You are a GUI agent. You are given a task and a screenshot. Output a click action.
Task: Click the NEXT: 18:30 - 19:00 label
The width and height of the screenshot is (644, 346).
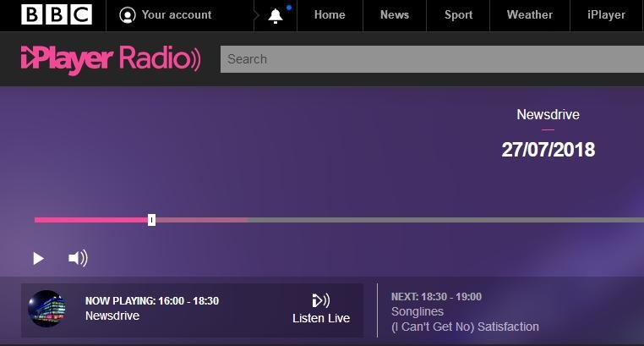point(436,297)
